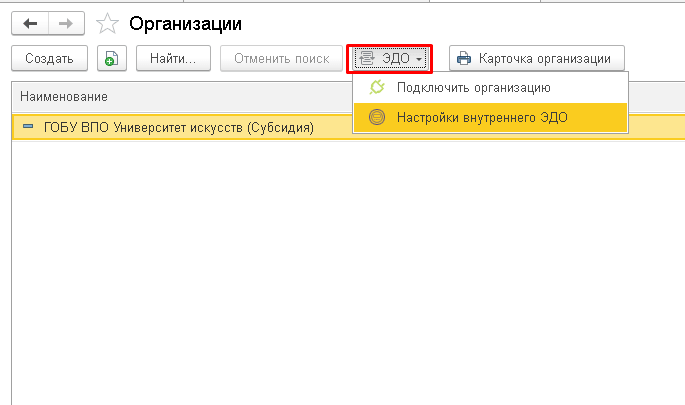685x405 pixels.
Task: Choose Настройки внутреннего ЭДО menu entry
Action: [481, 117]
